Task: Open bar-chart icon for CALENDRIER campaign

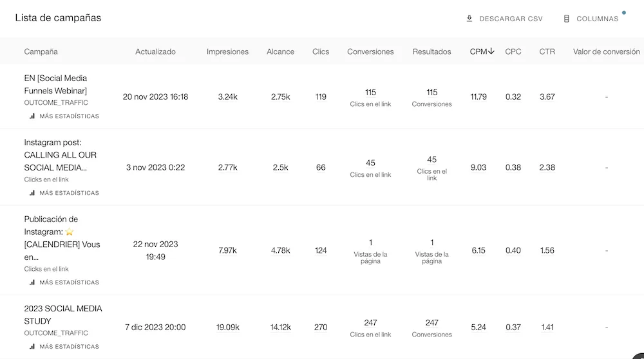Action: coord(32,282)
